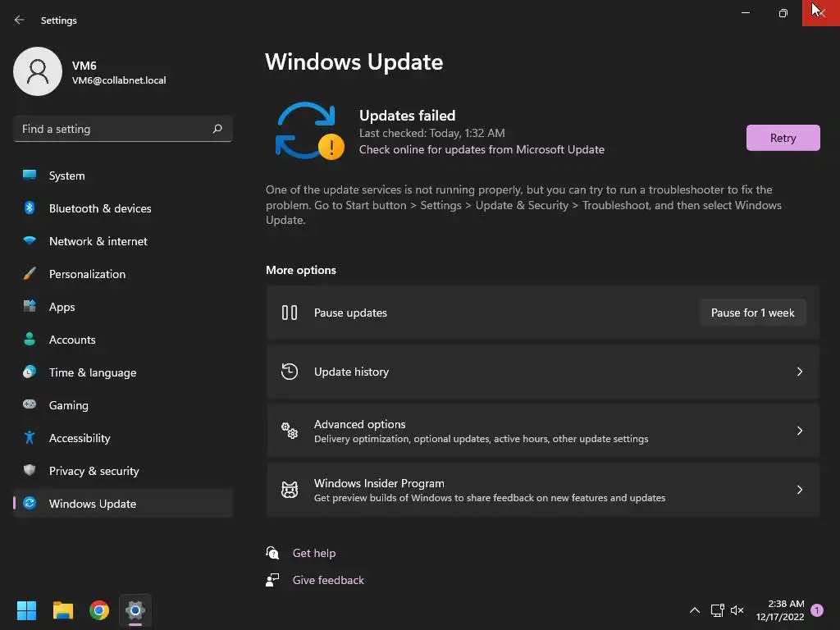The width and height of the screenshot is (840, 630).
Task: Open Personalization settings
Action: coord(123,274)
